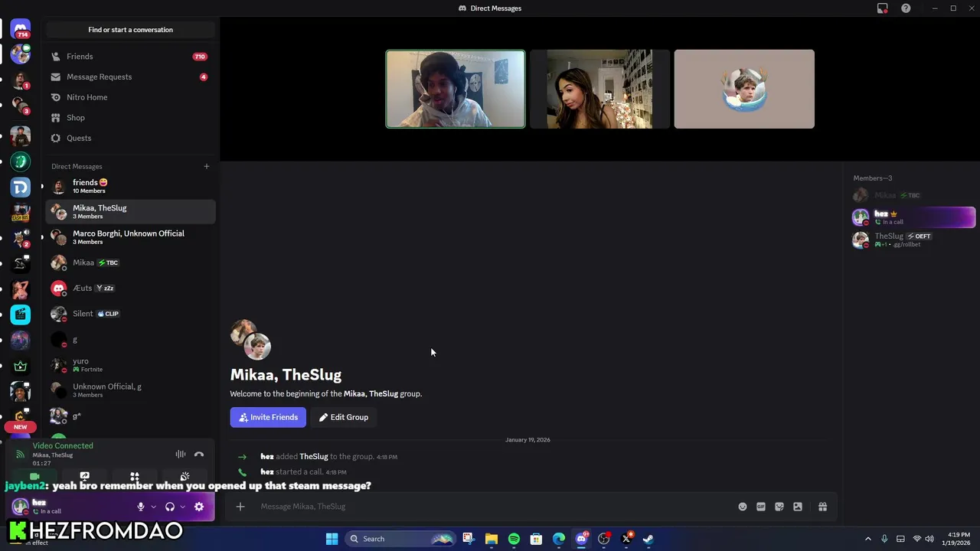The height and width of the screenshot is (551, 980).
Task: Click Find or start a conversation
Action: [130, 30]
